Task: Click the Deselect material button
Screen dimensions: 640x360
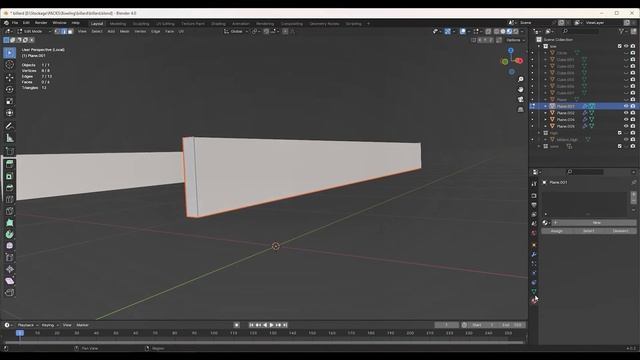Action: [621, 231]
